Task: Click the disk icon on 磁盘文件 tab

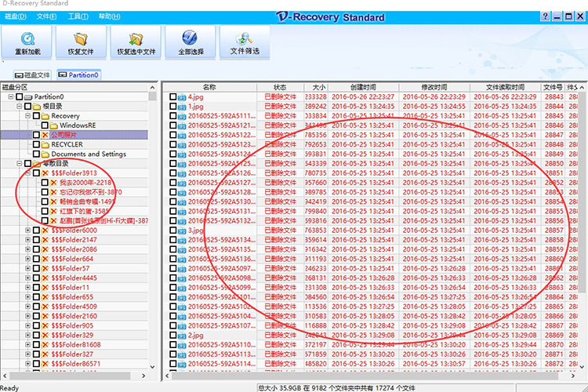Action: click(x=19, y=75)
